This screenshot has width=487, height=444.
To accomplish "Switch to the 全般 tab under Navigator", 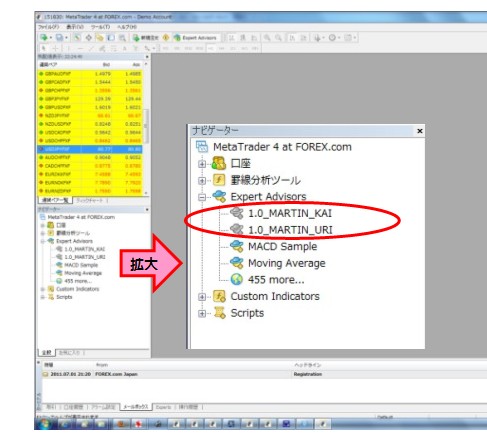I will [x=47, y=352].
